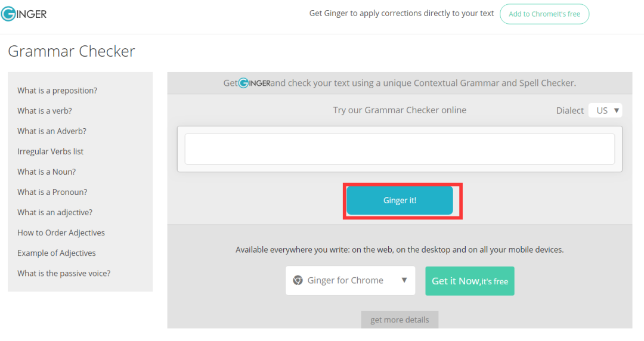Screen dimensions: 644x341
Task: Select the What is a Noun? link
Action: pyautogui.click(x=47, y=172)
